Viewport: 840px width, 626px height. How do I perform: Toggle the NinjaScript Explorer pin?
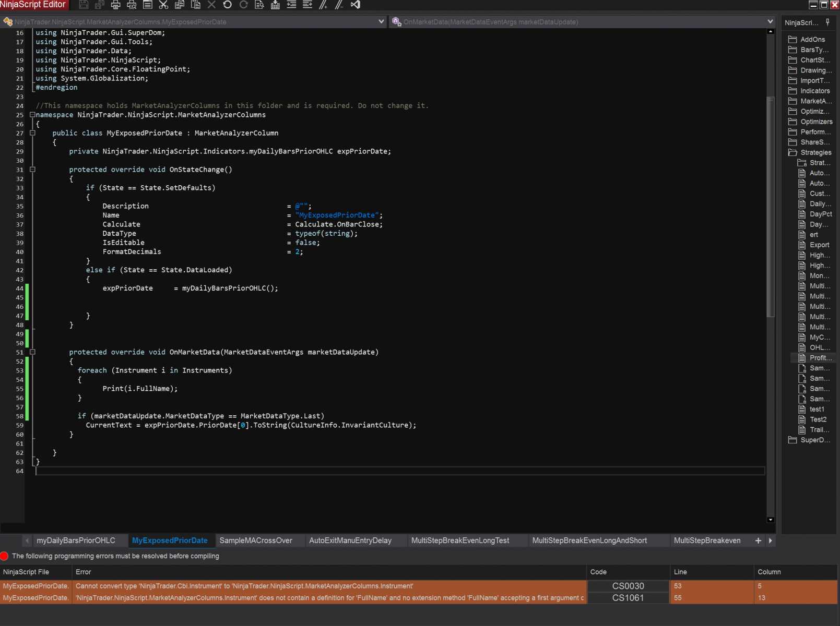827,22
